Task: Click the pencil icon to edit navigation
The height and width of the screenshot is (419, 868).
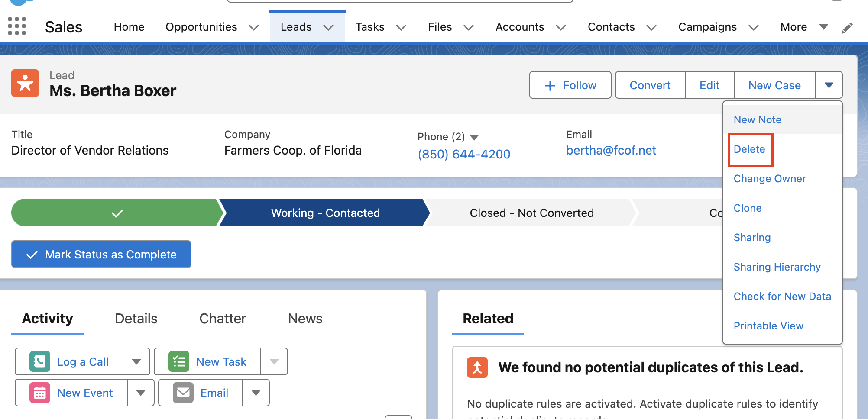Action: (x=847, y=27)
